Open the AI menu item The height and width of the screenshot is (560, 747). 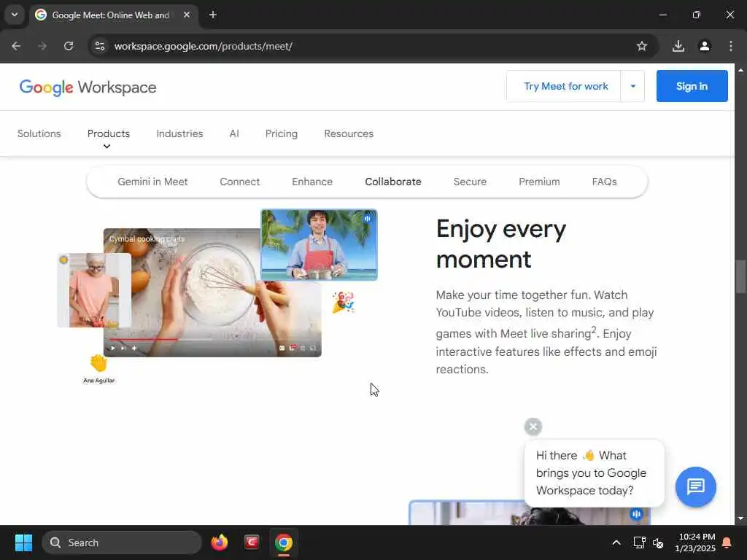pyautogui.click(x=234, y=134)
